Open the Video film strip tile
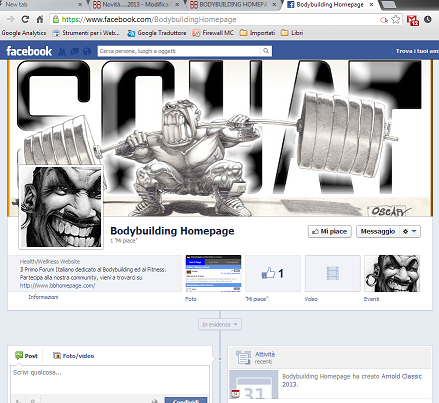Screen dimensions: 439x403 333,273
